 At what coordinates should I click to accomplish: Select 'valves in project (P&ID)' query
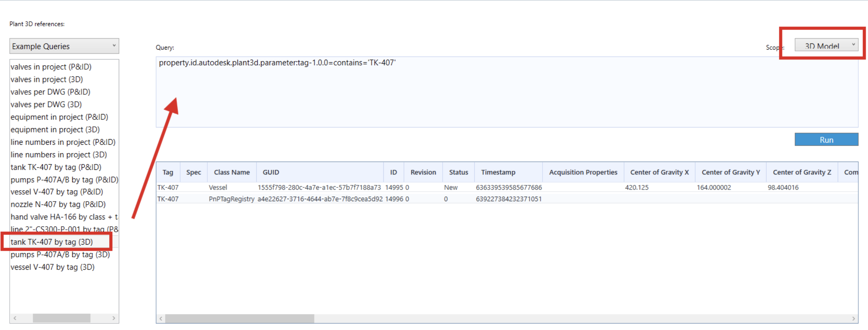51,67
